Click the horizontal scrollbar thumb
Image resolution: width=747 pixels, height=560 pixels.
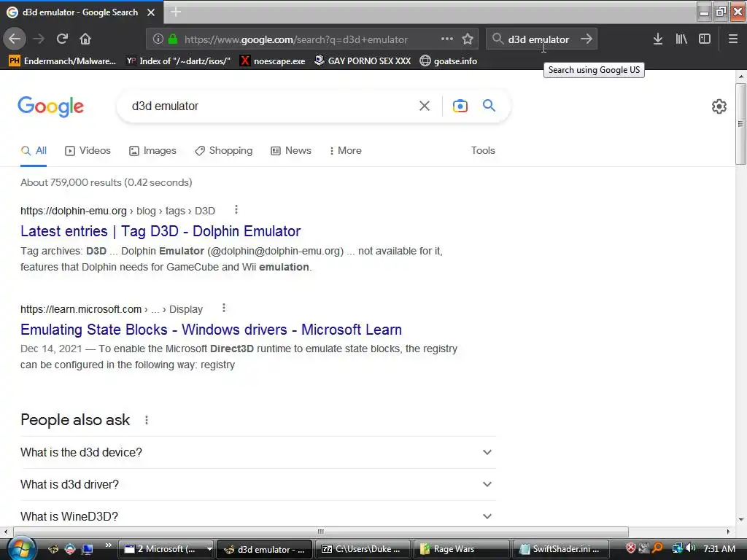(x=321, y=532)
